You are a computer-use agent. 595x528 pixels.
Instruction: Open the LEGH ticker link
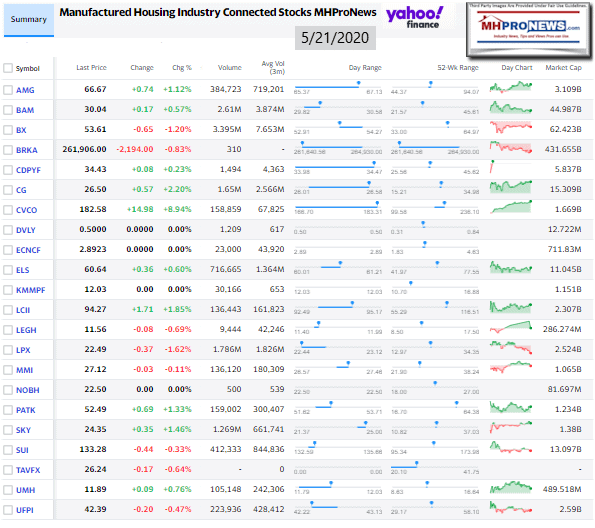26,330
